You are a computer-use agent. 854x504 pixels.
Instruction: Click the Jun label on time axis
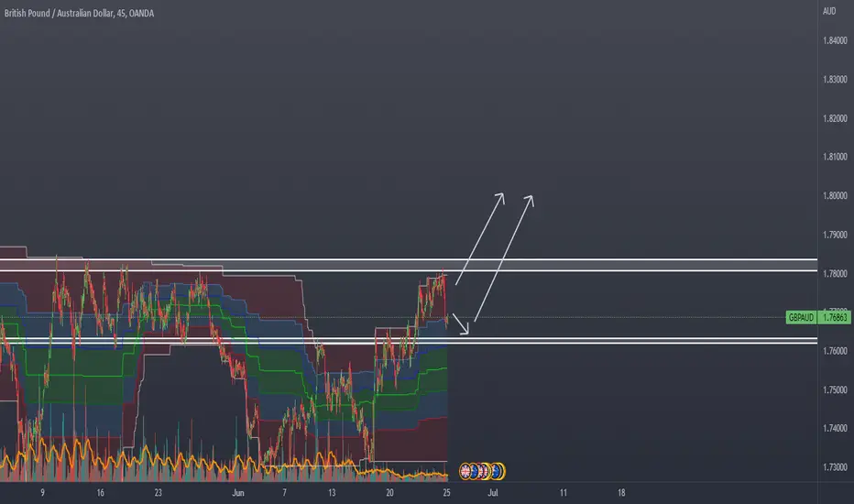238,493
